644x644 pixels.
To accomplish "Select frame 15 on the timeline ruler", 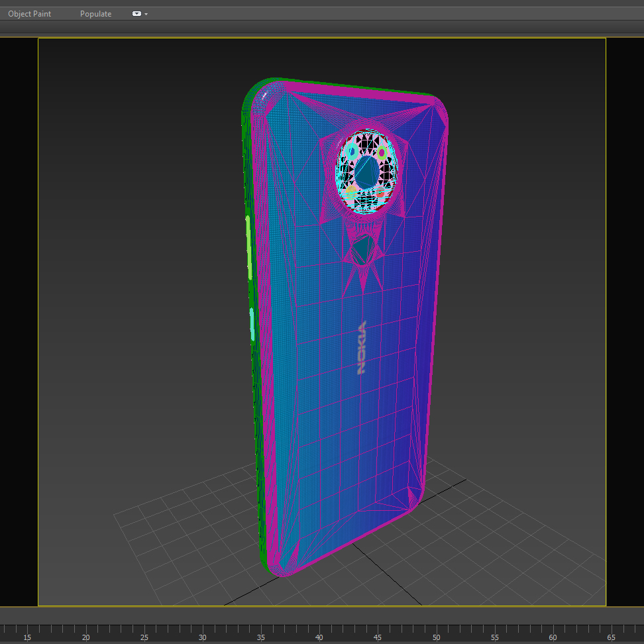I will [x=27, y=637].
